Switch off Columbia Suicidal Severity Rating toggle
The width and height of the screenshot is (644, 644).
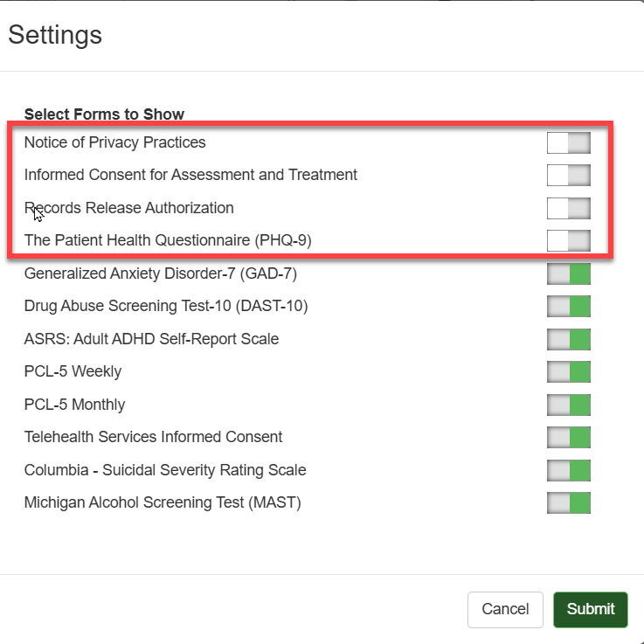click(568, 470)
